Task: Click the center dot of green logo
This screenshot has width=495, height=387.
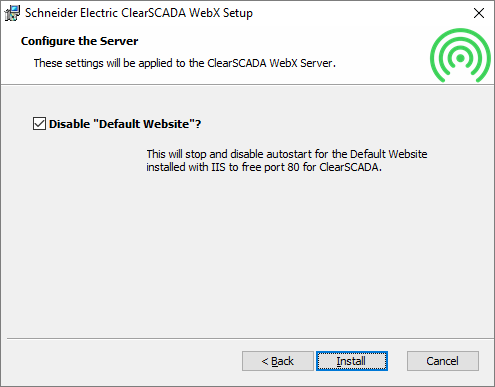Action: coord(460,58)
